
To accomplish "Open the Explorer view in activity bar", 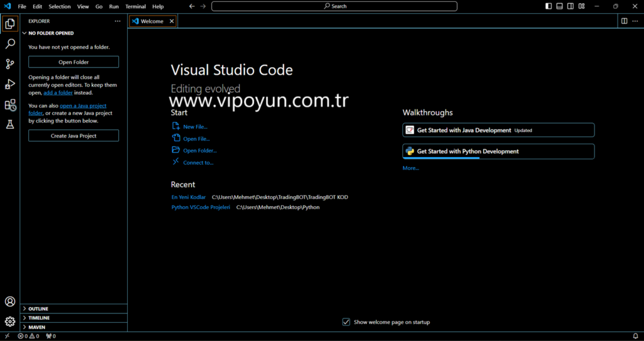I will click(10, 24).
